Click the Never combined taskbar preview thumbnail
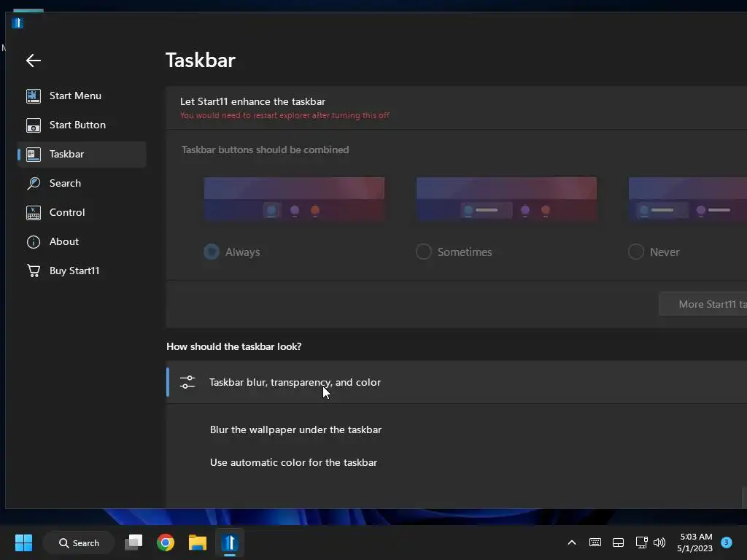 point(687,199)
